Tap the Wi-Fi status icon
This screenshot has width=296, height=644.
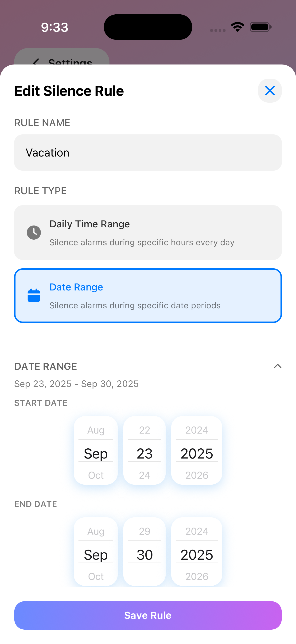click(x=237, y=27)
